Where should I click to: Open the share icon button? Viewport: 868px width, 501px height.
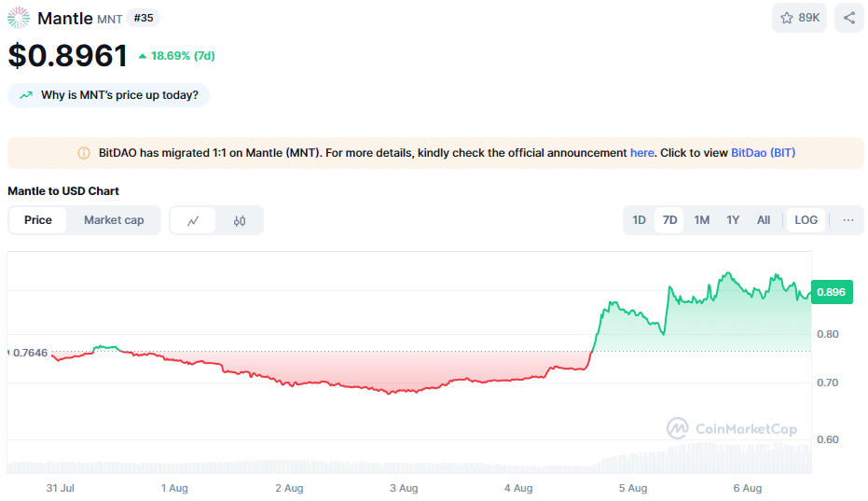point(848,18)
